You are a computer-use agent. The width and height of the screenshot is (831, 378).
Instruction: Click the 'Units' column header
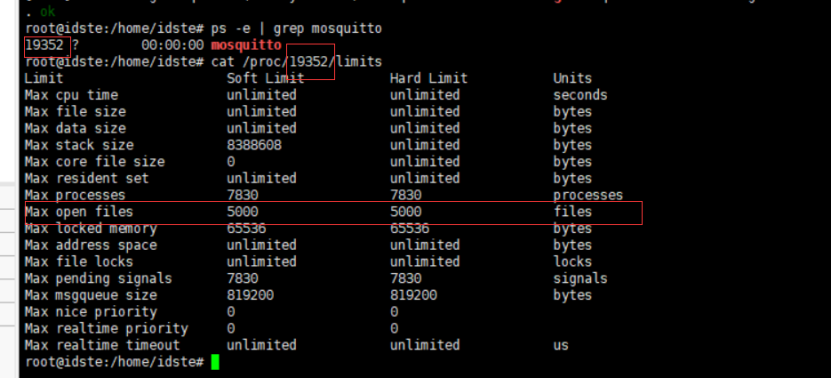(x=572, y=78)
